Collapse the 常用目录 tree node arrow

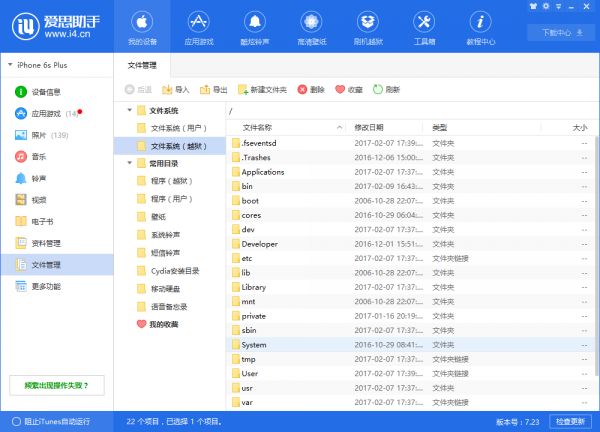pos(129,163)
